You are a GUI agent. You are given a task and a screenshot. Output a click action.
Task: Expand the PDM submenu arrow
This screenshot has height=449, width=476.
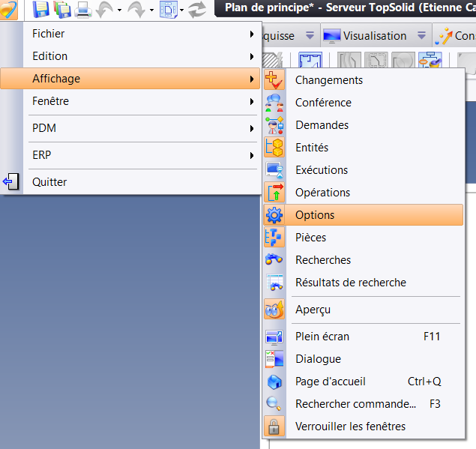[x=252, y=128]
